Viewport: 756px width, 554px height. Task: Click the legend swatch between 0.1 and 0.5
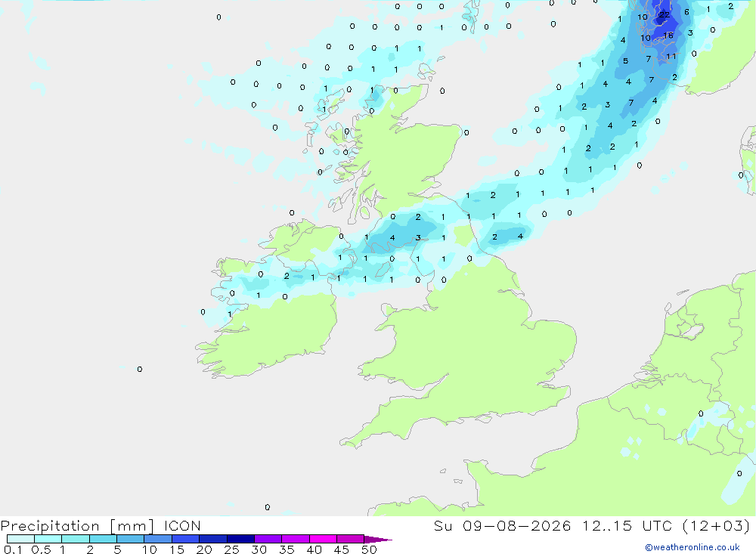coord(20,539)
